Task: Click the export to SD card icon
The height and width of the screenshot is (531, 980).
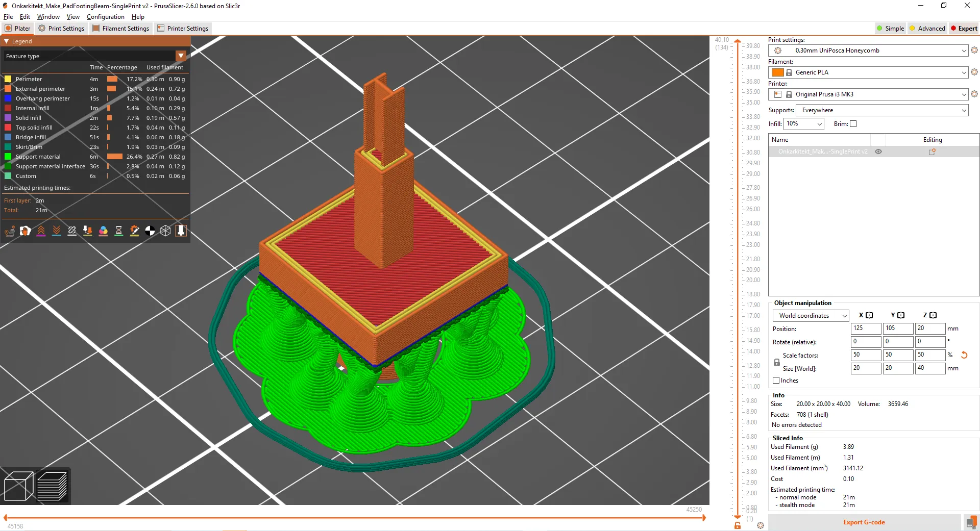Action: pyautogui.click(x=971, y=522)
